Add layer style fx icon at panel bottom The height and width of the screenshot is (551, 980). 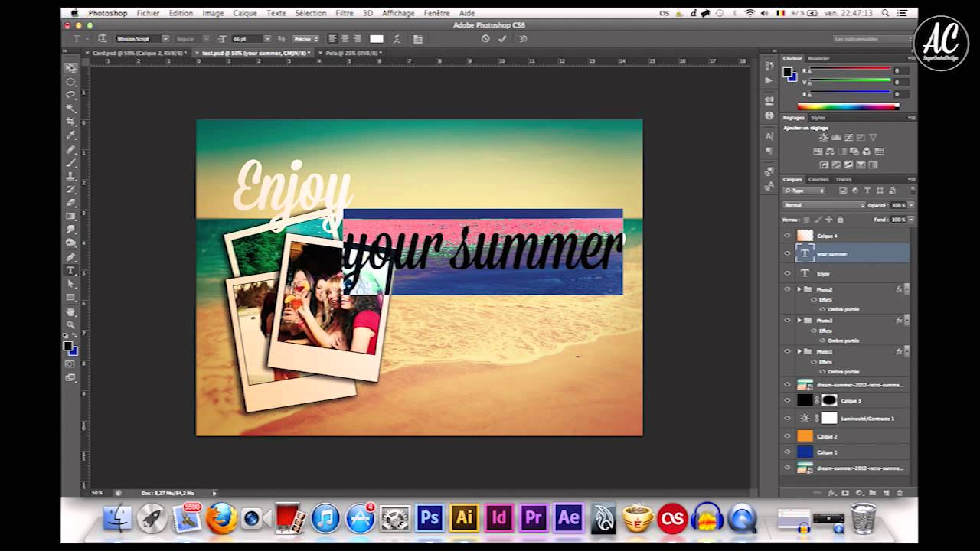point(832,492)
